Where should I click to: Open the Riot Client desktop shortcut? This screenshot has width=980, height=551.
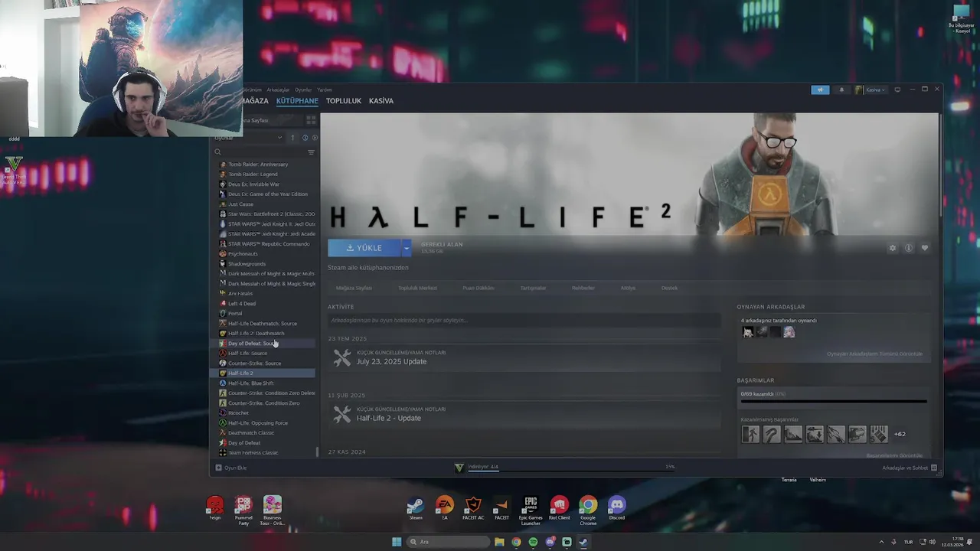[x=559, y=509]
